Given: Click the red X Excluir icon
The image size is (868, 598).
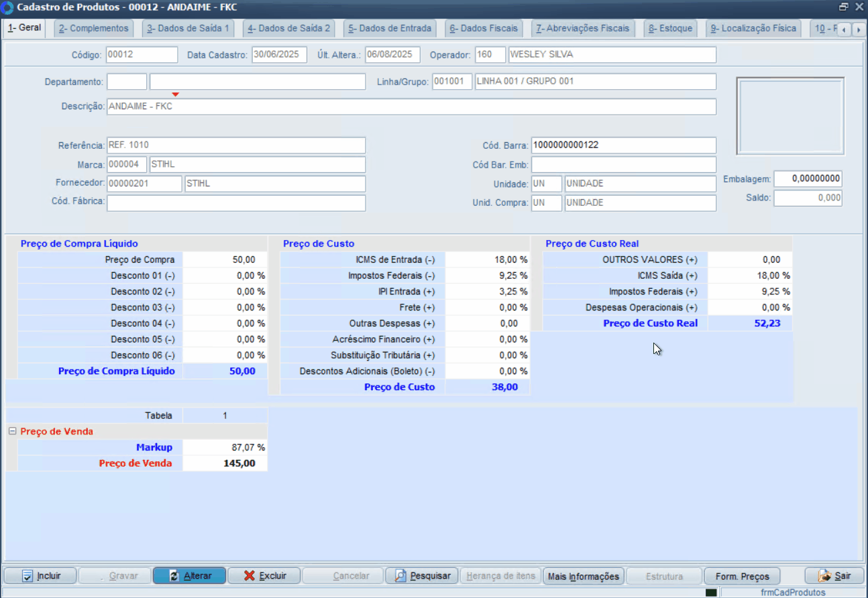Looking at the screenshot, I should click(250, 576).
